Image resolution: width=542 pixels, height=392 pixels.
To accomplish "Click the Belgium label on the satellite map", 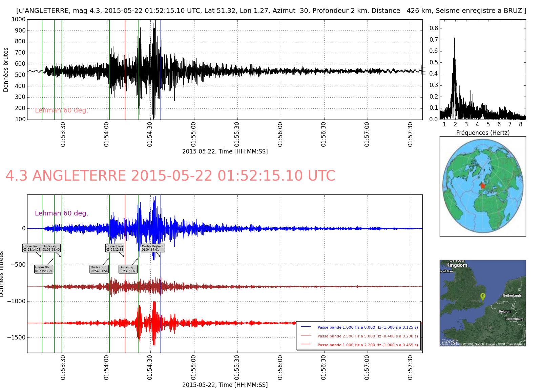I will pos(505,311).
